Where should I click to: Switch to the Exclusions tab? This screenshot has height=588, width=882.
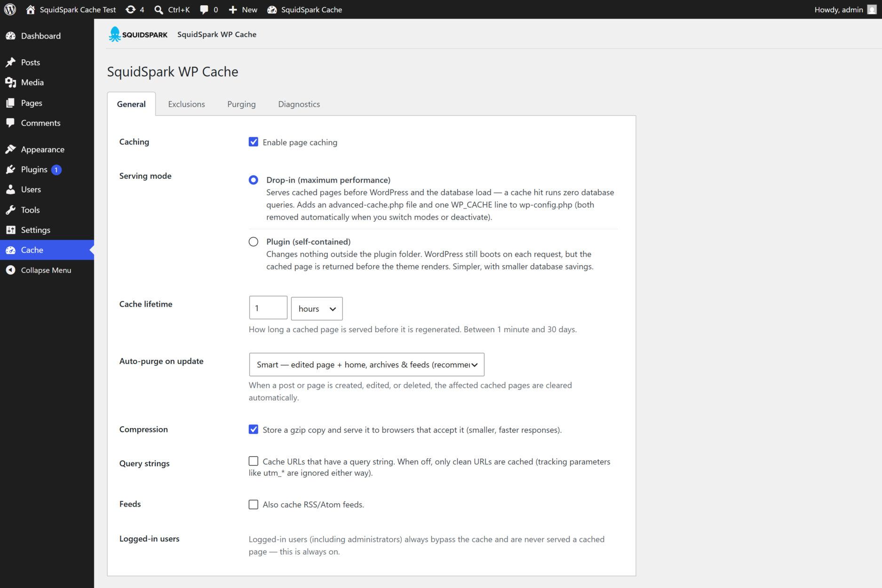click(187, 104)
